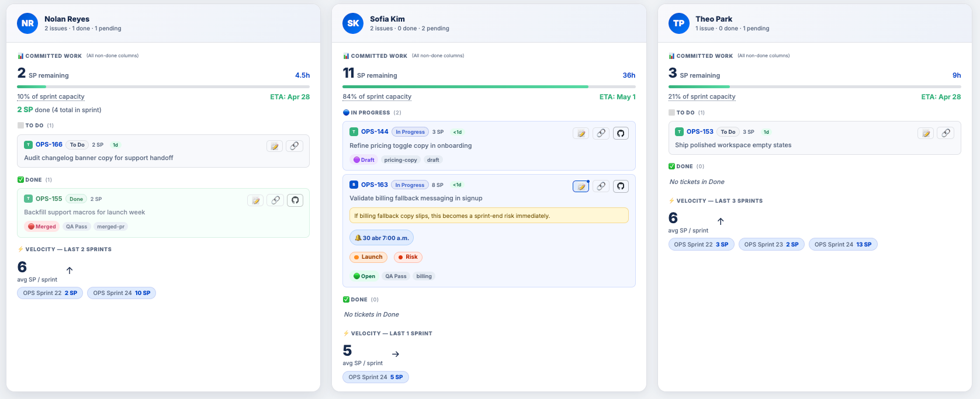Click Sofia's "ETA: May 1" text

[x=618, y=97]
